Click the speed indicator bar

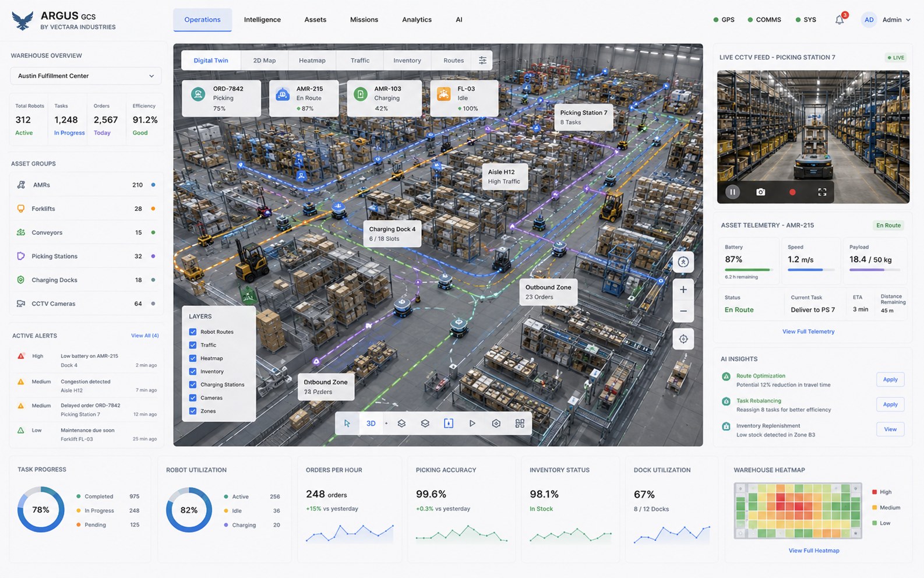point(811,270)
